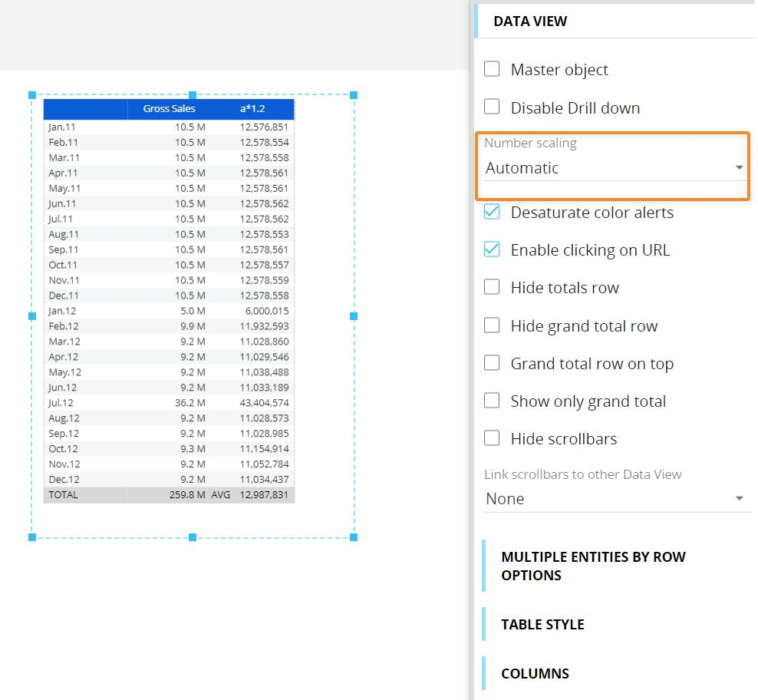Expand the Table Style section
The image size is (758, 700).
542,625
